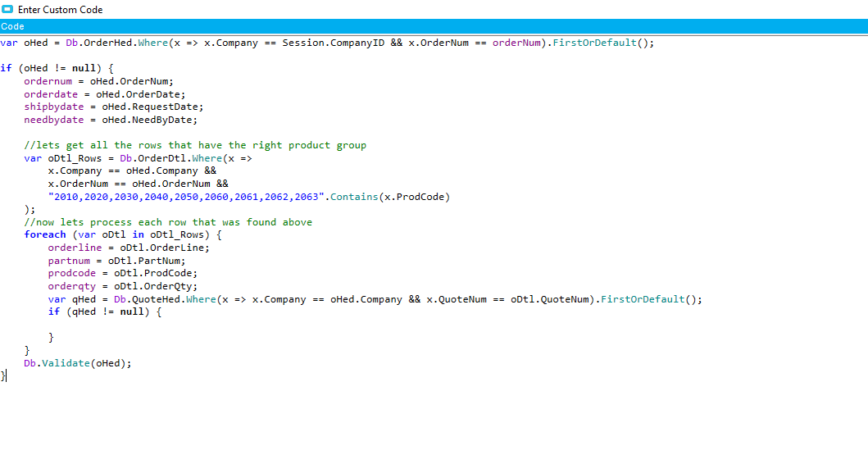Click the Code header bar
The height and width of the screenshot is (473, 868).
tap(434, 26)
